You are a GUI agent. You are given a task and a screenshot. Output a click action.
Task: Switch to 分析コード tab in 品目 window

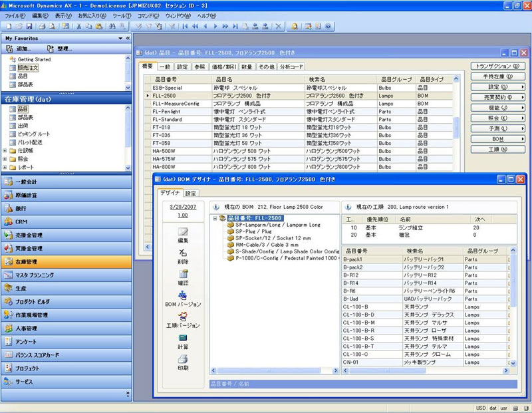tap(291, 67)
